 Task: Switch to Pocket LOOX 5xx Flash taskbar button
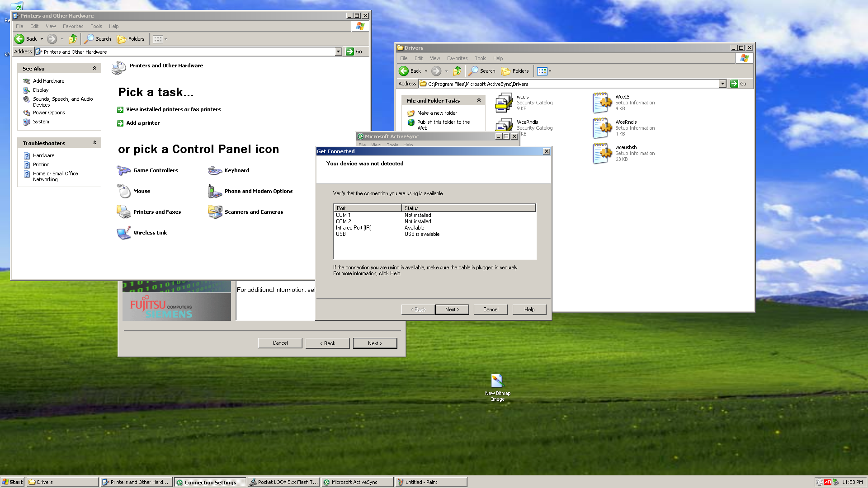pyautogui.click(x=283, y=482)
